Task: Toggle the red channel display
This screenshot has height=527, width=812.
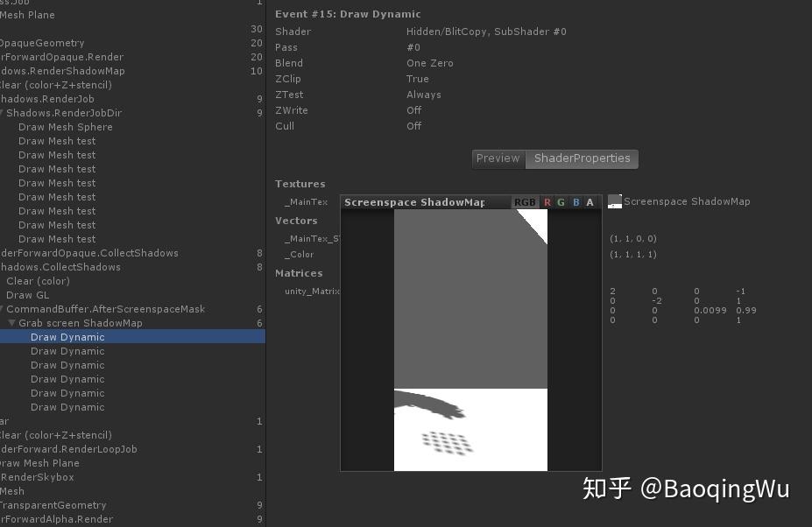Action: (547, 201)
